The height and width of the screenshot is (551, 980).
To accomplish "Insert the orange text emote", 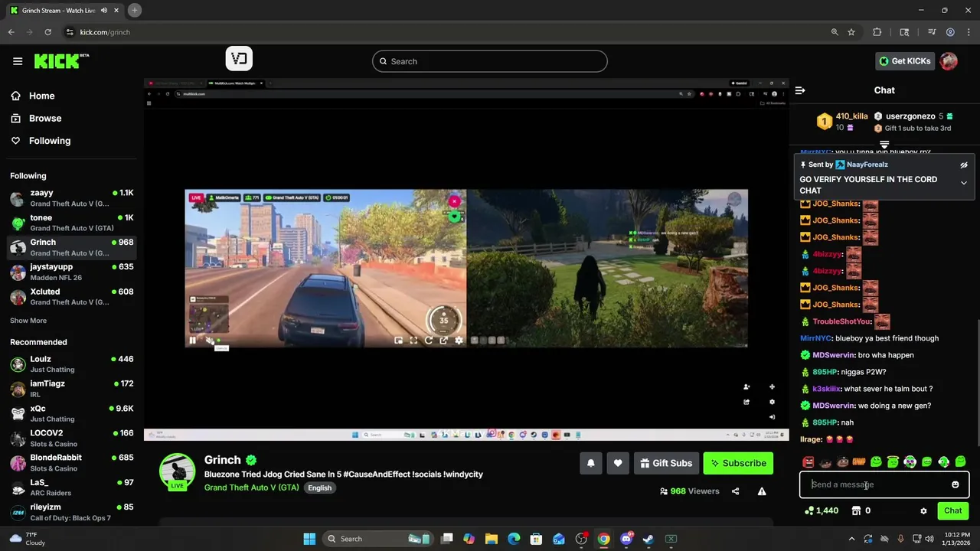I will tap(859, 462).
